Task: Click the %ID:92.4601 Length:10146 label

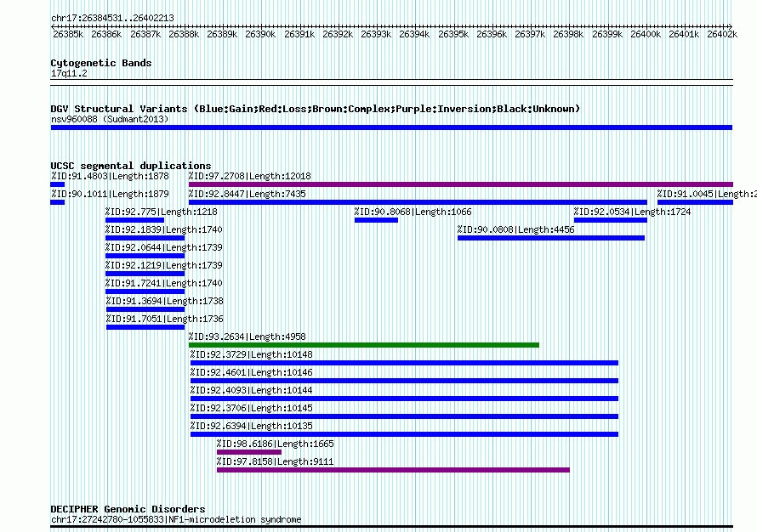Action: click(252, 372)
